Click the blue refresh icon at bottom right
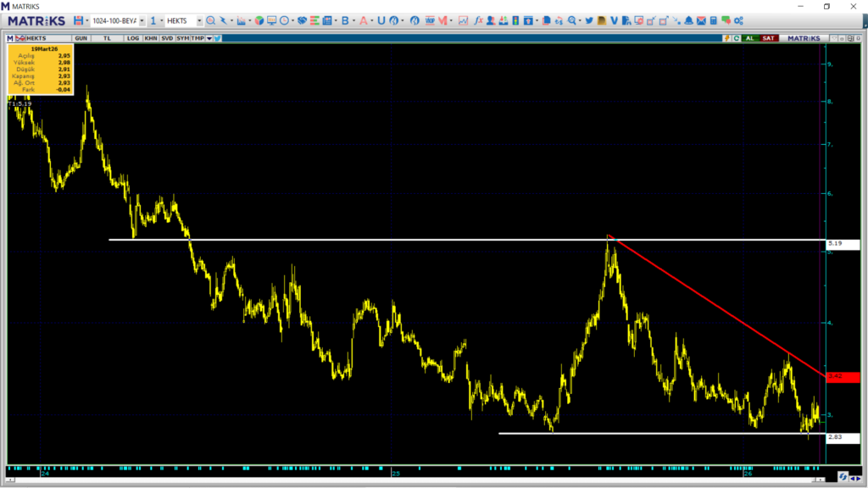The image size is (868, 488). [843, 477]
